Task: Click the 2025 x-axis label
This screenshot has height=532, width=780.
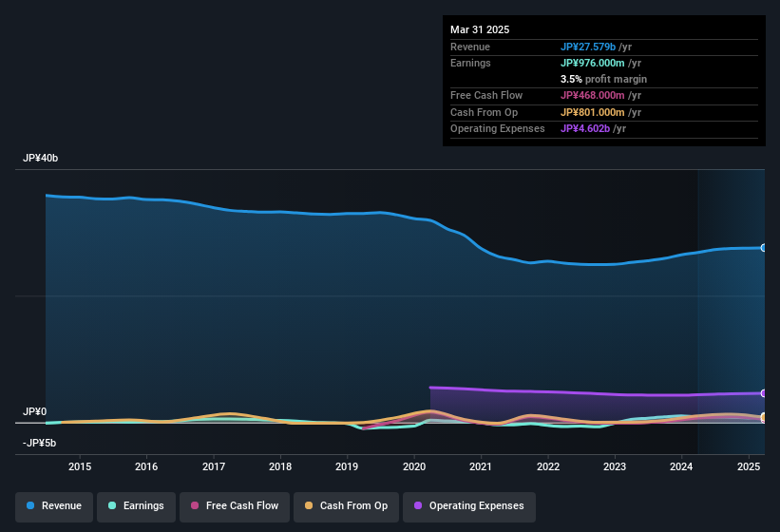Action: (748, 466)
